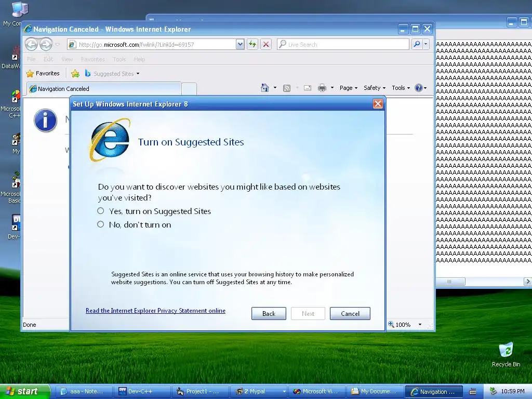Click the system tray network icon
Screen dimensions: 532x399
(494, 391)
